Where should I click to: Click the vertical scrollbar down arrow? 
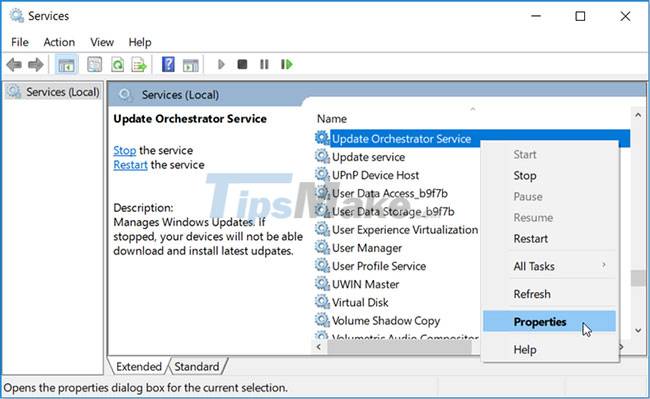pos(638,330)
